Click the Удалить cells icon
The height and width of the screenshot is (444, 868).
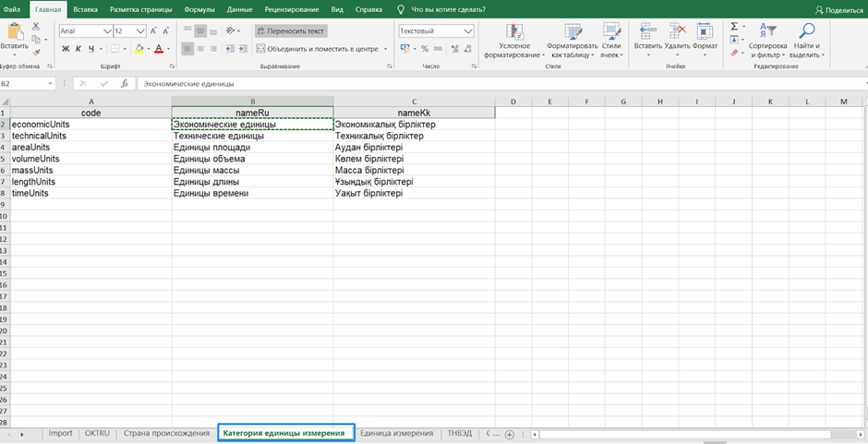point(678,31)
